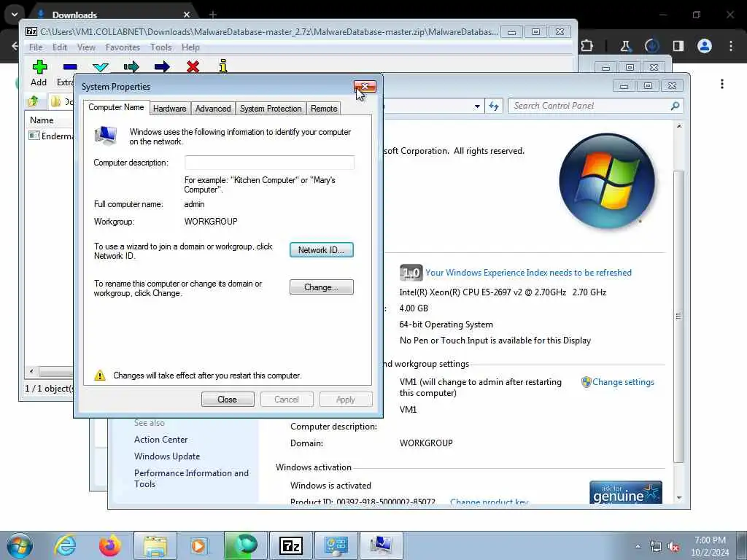Close the Downloads browser tab
Viewport: 747px width, 560px height.
click(187, 15)
